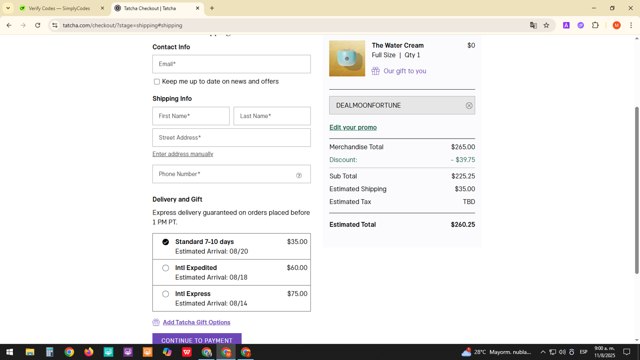Open the round purple extension icon in toolbar
640x360 pixels.
coord(580,25)
